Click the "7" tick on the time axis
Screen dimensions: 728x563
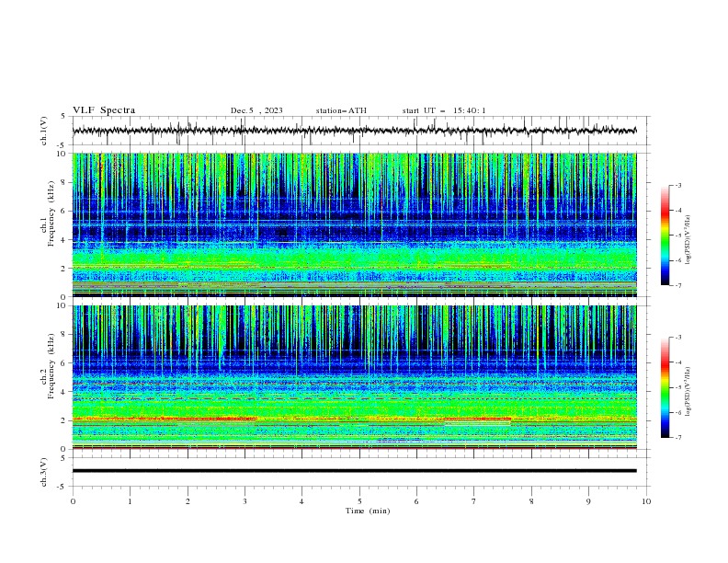coord(474,501)
